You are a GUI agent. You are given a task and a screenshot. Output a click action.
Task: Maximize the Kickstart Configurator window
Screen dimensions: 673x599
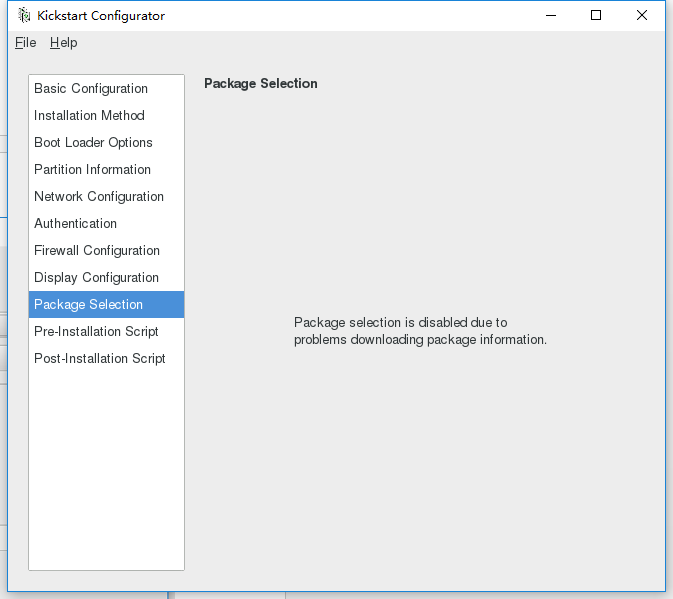[596, 15]
